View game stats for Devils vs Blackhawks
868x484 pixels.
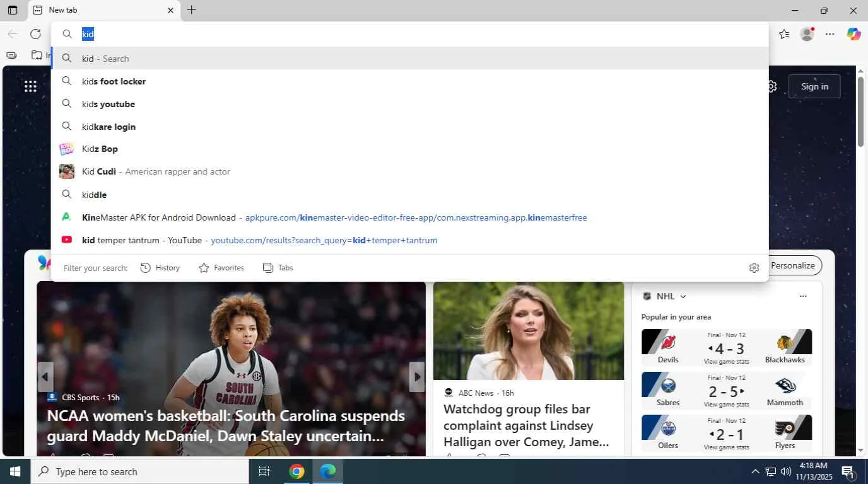[727, 362]
